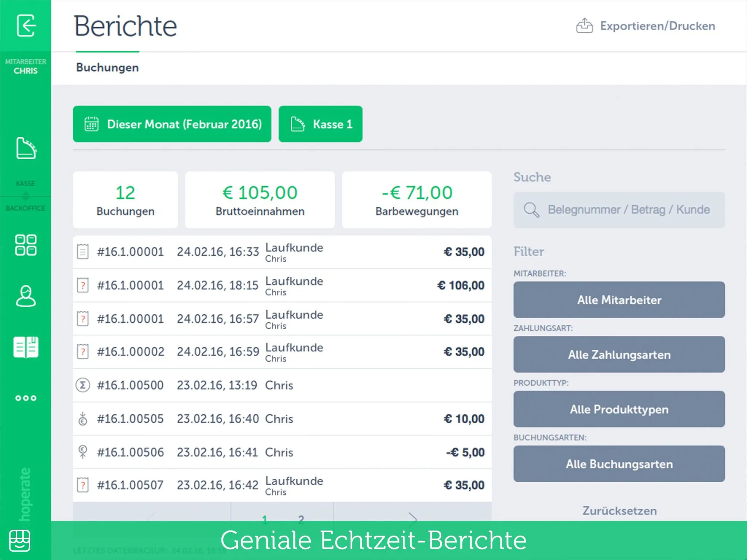This screenshot has height=560, width=747.
Task: Open the Alle Produkttypen filter
Action: [619, 409]
